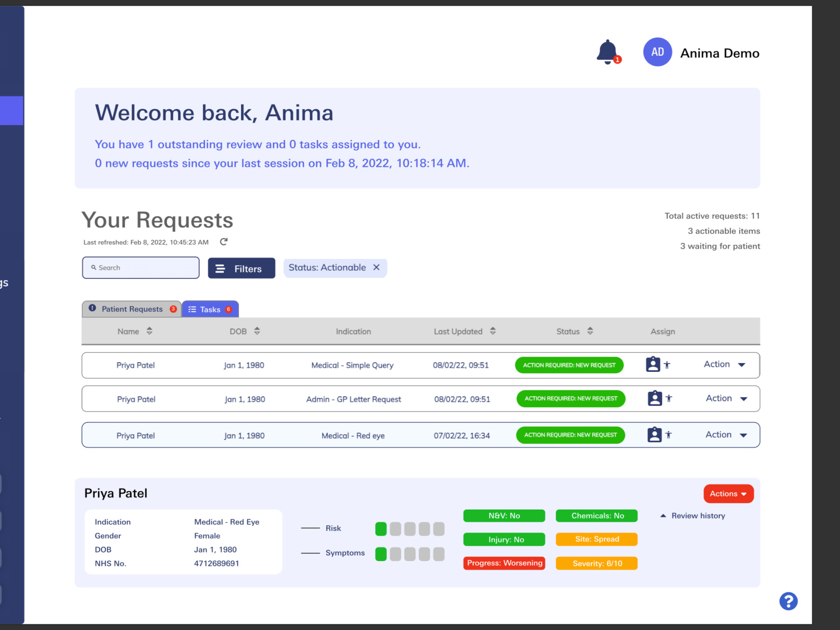Collapse the Review history section
The image size is (840, 630).
pyautogui.click(x=693, y=516)
